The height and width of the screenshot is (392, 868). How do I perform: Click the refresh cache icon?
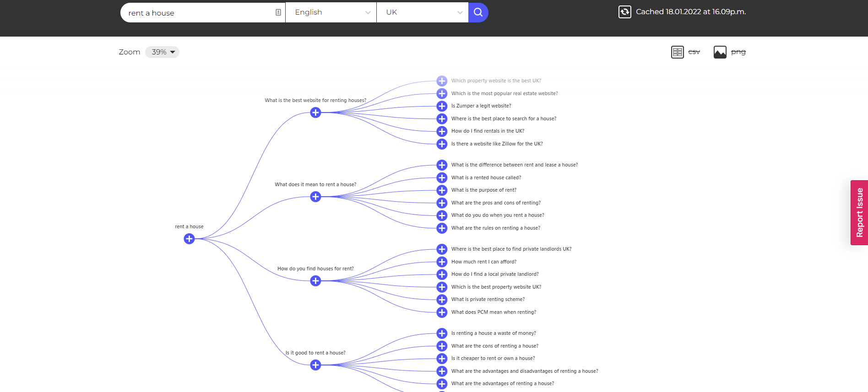(625, 12)
